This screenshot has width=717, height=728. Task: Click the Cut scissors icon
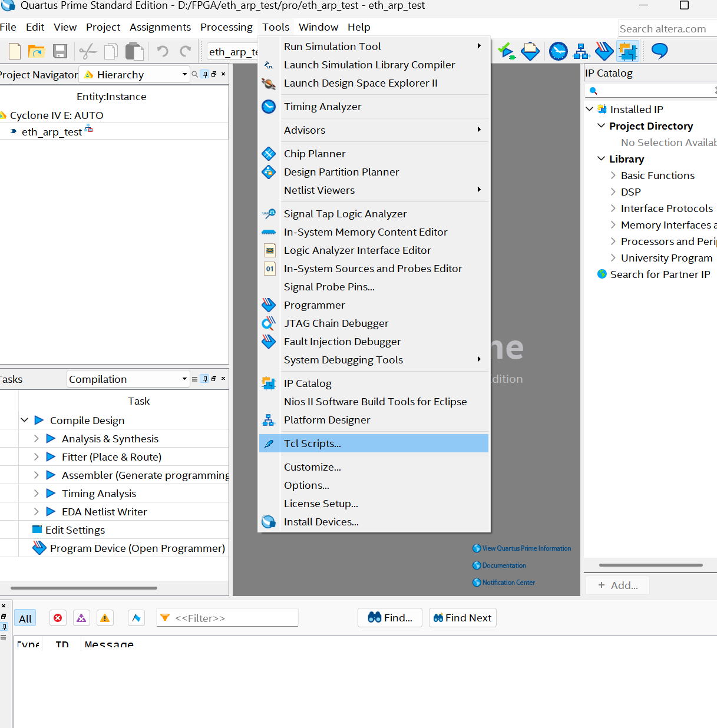coord(88,52)
